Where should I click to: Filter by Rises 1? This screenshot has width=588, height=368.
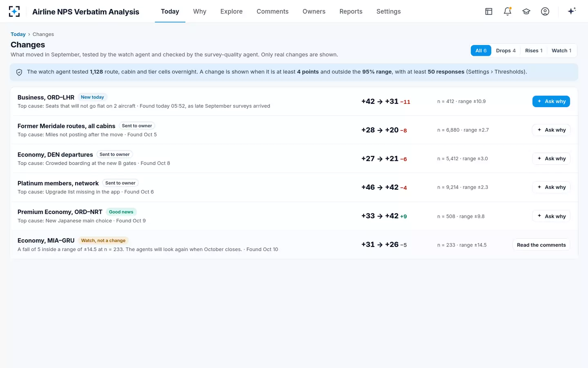coord(534,51)
